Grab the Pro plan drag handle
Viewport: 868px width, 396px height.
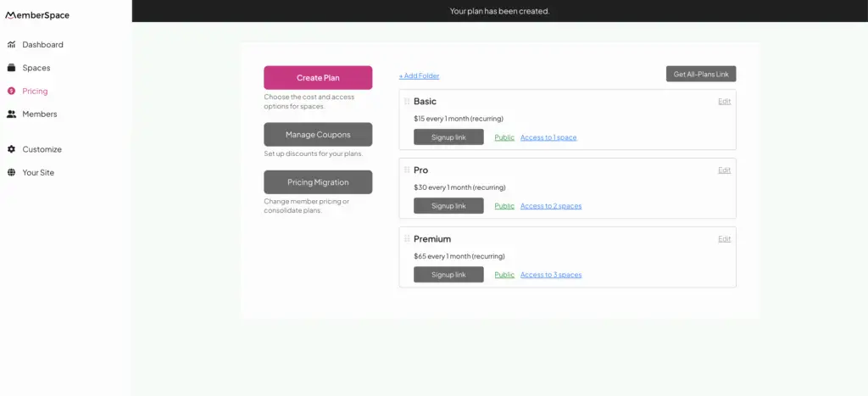click(407, 170)
